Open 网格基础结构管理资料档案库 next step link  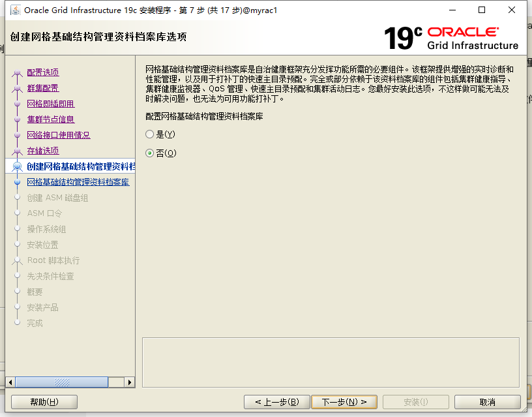78,182
